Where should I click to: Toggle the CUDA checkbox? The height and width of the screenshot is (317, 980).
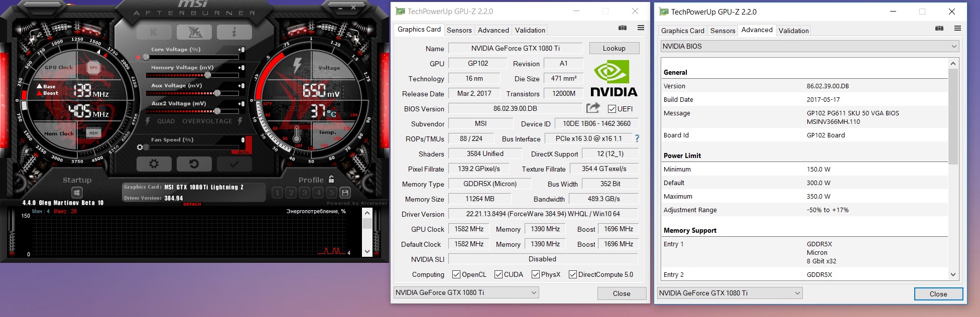[498, 274]
